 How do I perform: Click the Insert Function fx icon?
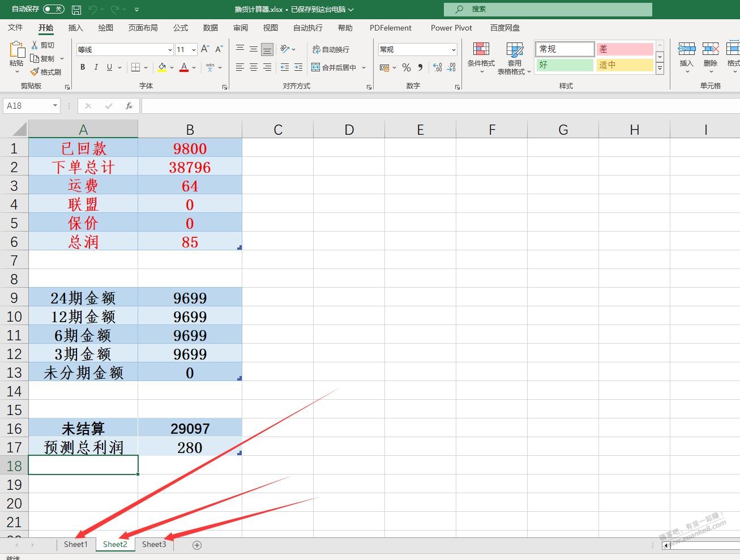point(129,106)
